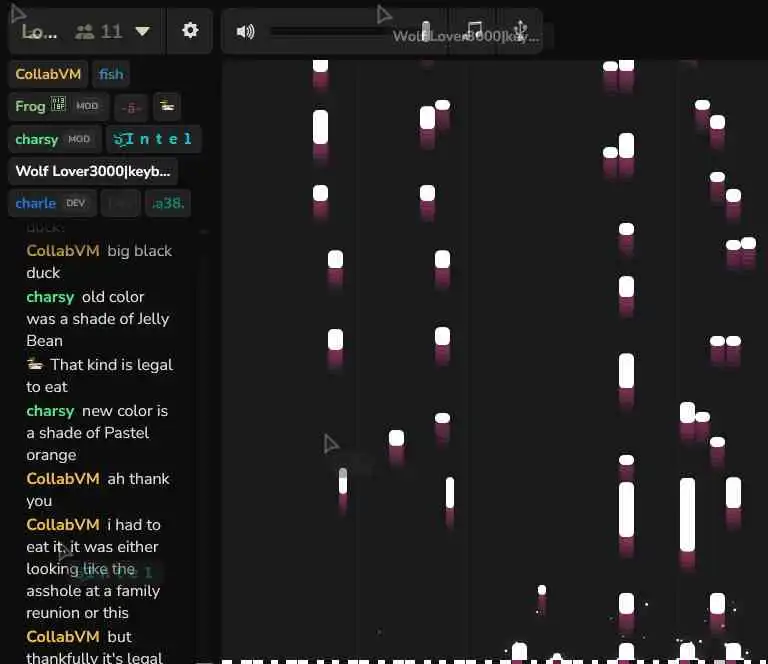Click chat message "That kind is legal to eat"
This screenshot has height=664, width=768.
point(100,376)
